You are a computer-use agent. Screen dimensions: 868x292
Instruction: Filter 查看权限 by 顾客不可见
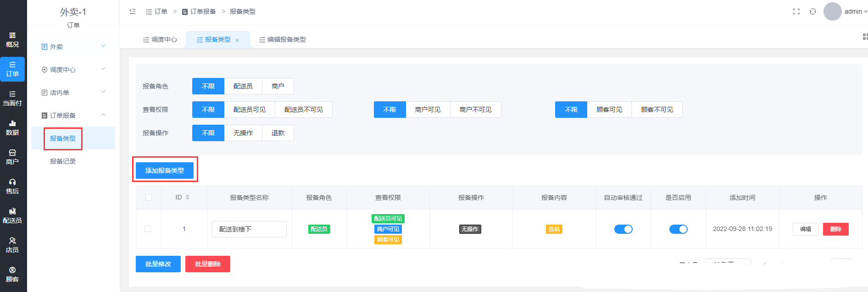click(657, 110)
